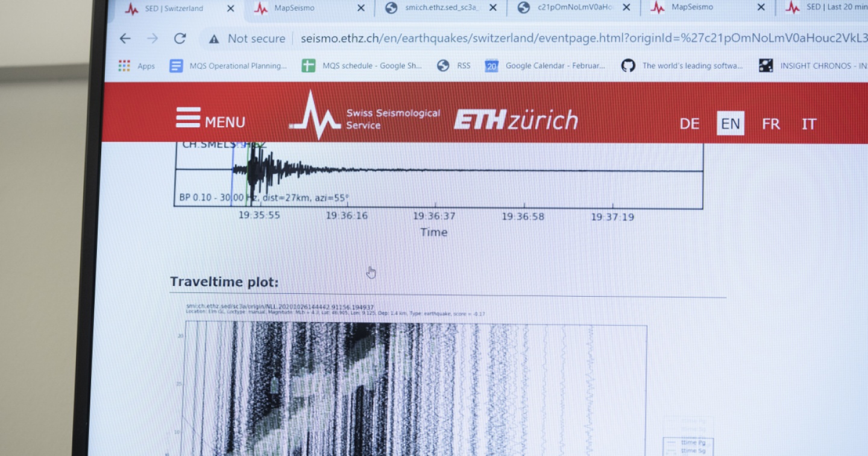Select the EN language option
The image size is (868, 456).
click(730, 124)
